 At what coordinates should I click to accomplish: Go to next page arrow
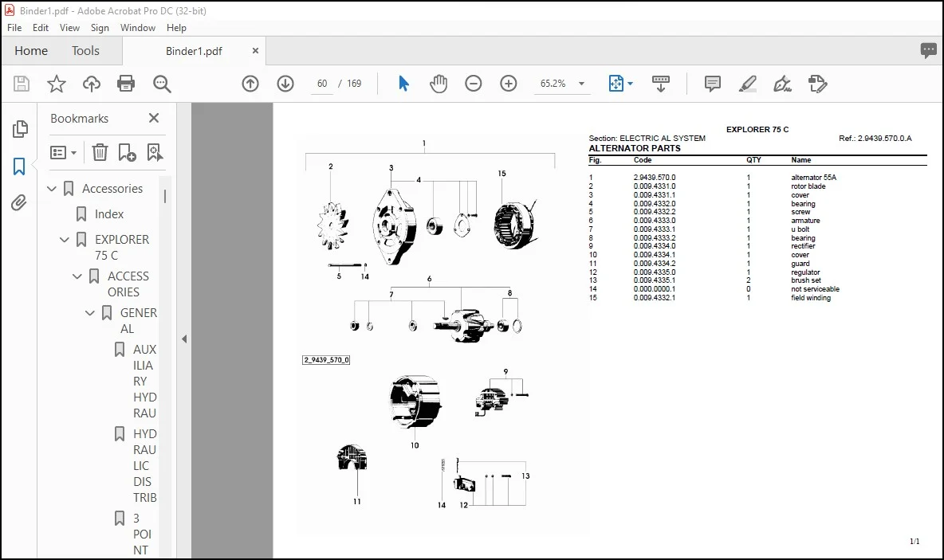click(x=285, y=84)
